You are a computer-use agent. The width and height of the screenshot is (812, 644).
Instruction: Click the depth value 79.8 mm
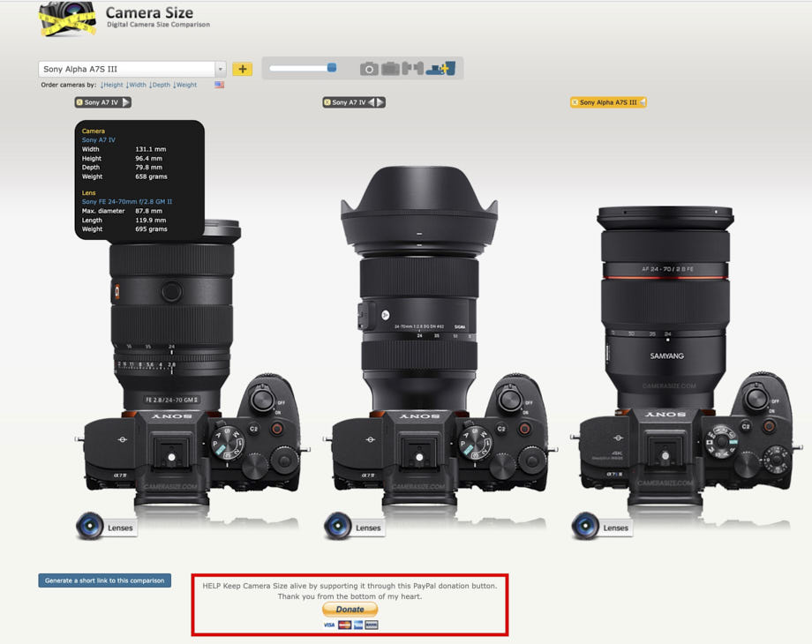(x=148, y=168)
